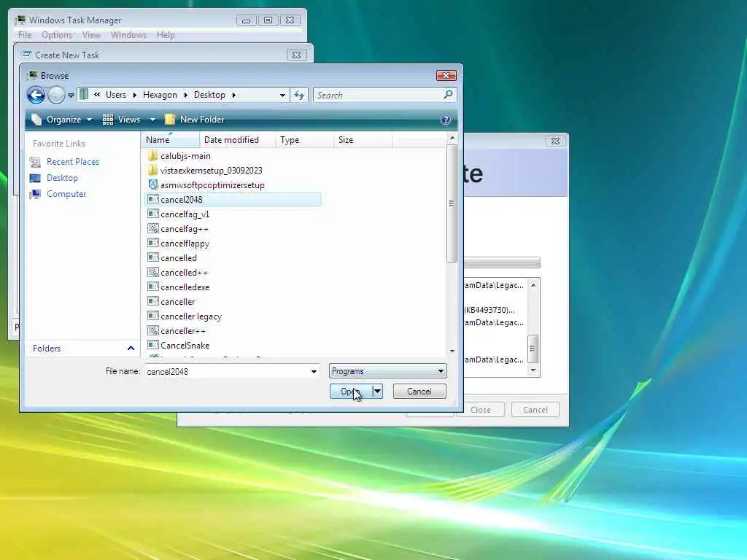Expand the arrow after Hexagon breadcrumb
Viewport: 747px width, 560px height.
click(186, 96)
